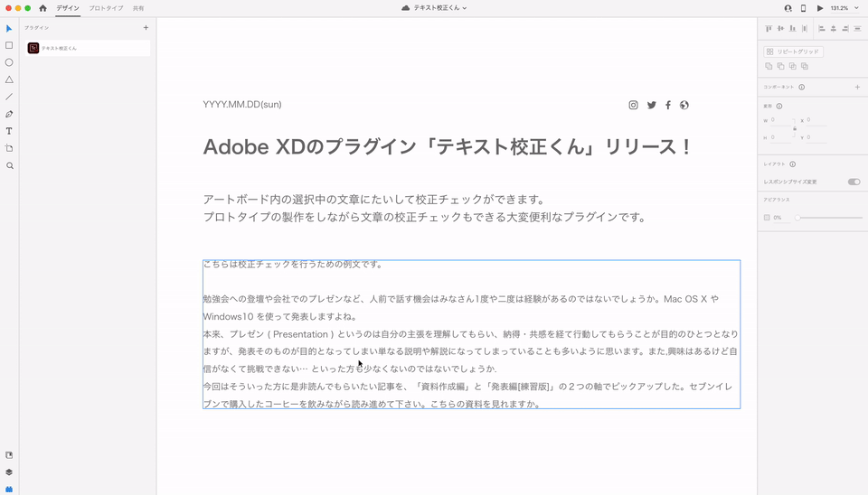Select the Zoom tool

(x=9, y=165)
